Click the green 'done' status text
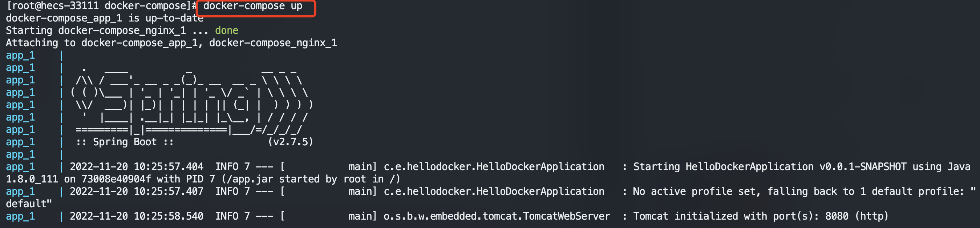 point(226,31)
